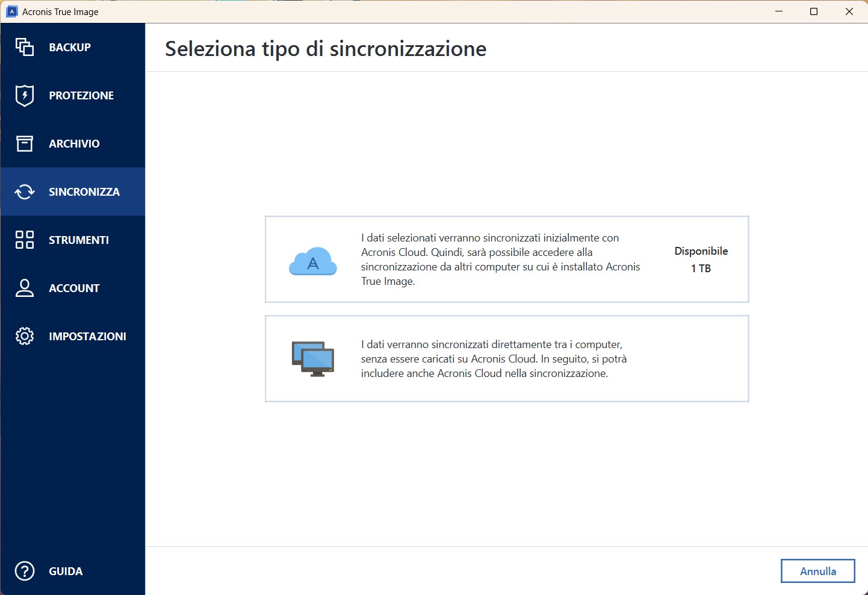Close the Acronis True Image window
Image resolution: width=868 pixels, height=595 pixels.
[849, 11]
